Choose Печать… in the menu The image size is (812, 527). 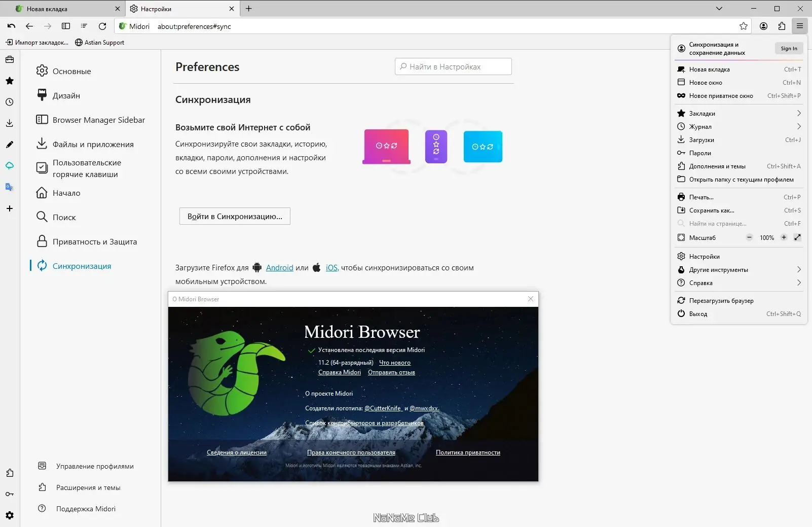click(x=739, y=197)
